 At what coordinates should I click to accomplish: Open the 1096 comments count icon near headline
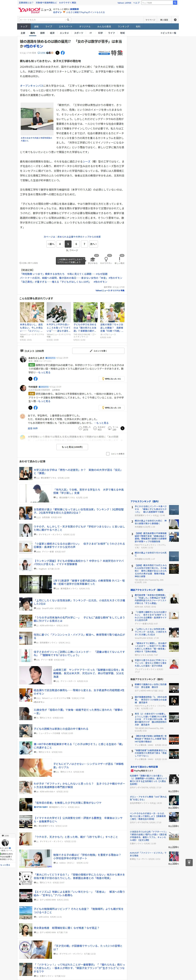click(x=41, y=53)
